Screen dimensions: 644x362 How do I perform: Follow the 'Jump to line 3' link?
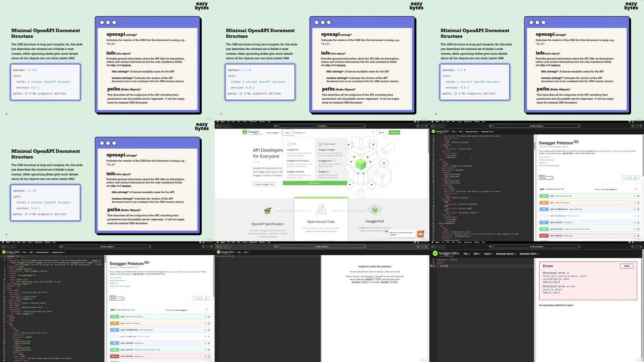[551, 292]
